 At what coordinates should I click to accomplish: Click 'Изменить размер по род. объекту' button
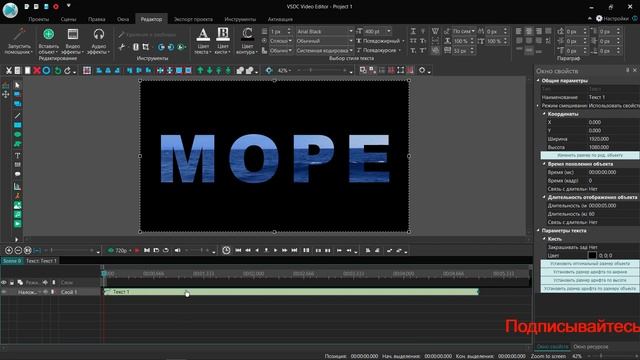click(590, 155)
